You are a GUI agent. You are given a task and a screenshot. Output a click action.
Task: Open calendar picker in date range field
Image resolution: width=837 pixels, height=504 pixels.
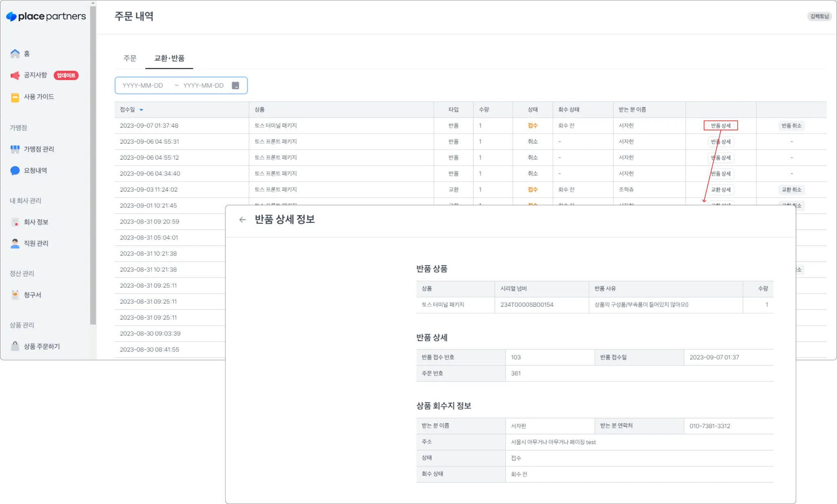pyautogui.click(x=235, y=85)
